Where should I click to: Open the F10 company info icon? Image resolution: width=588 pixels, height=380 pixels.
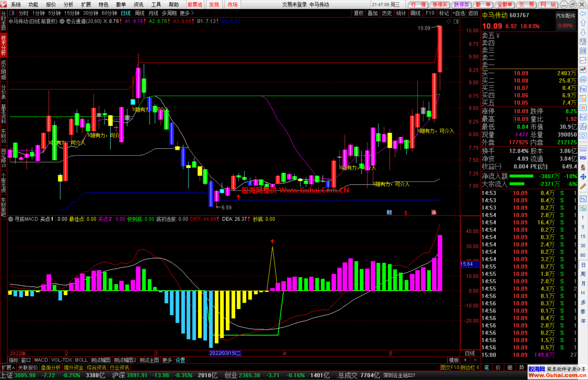click(583, 89)
